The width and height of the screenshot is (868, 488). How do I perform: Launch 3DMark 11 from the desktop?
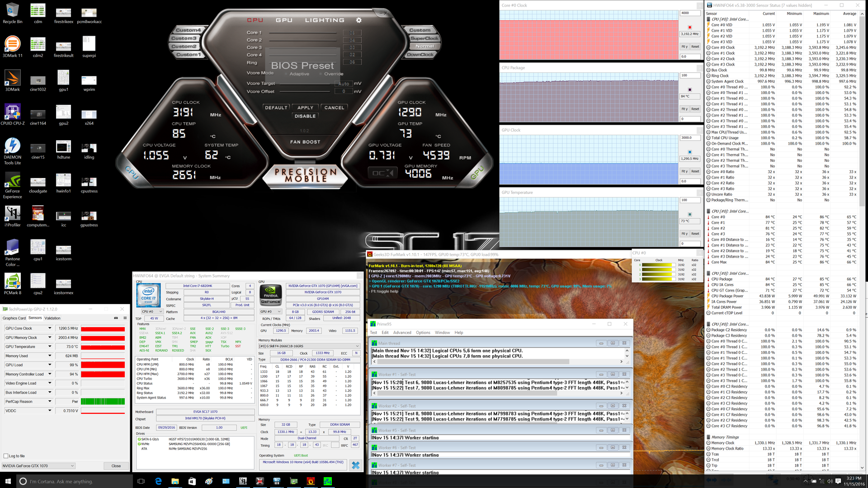13,47
